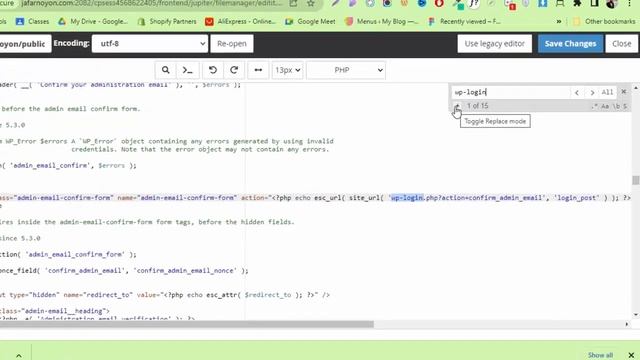Viewport: 640px width, 360px height.
Task: Click the Save Changes button
Action: point(570,44)
